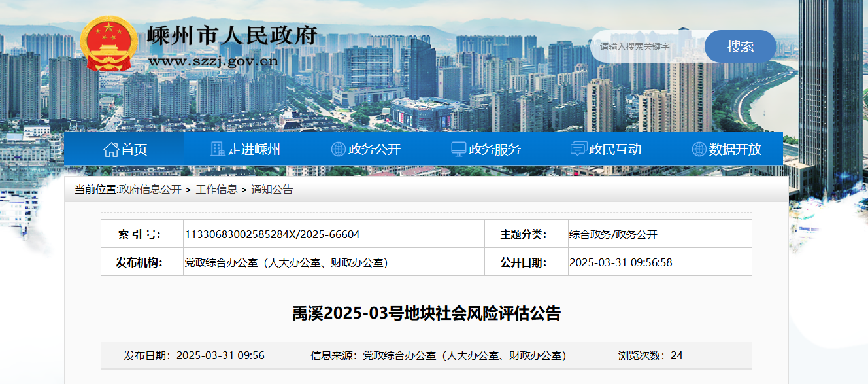Image resolution: width=868 pixels, height=384 pixels.
Task: Follow the 工作信息 breadcrumb link
Action: (x=216, y=190)
